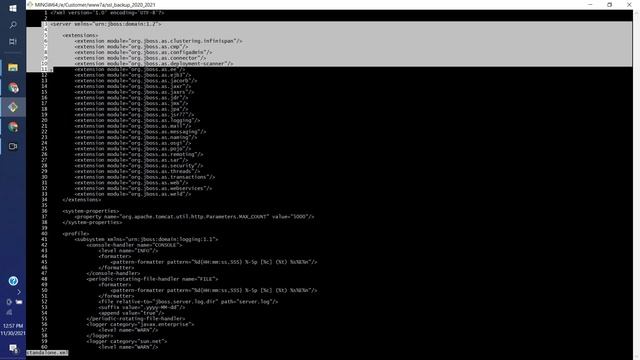The width and height of the screenshot is (640, 360).
Task: Click the org.jboss.as.mail extension line
Action: click(133, 126)
